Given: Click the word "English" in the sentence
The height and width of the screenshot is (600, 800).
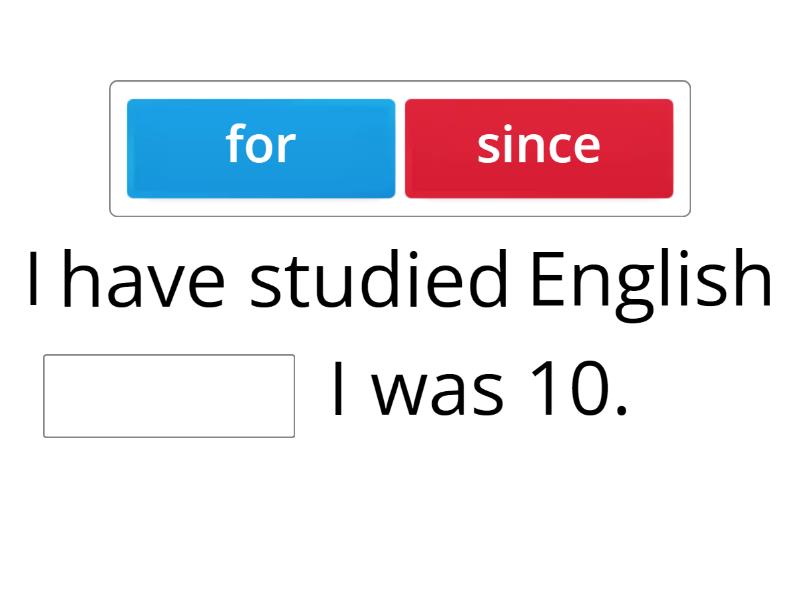Looking at the screenshot, I should click(651, 282).
